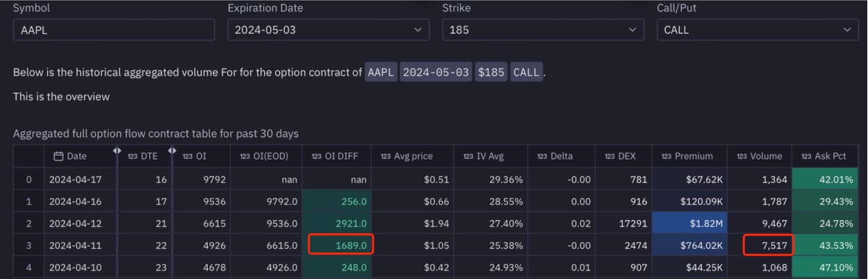This screenshot has width=868, height=279.
Task: Click OI DIFF value 2921.0
Action: [x=337, y=224]
